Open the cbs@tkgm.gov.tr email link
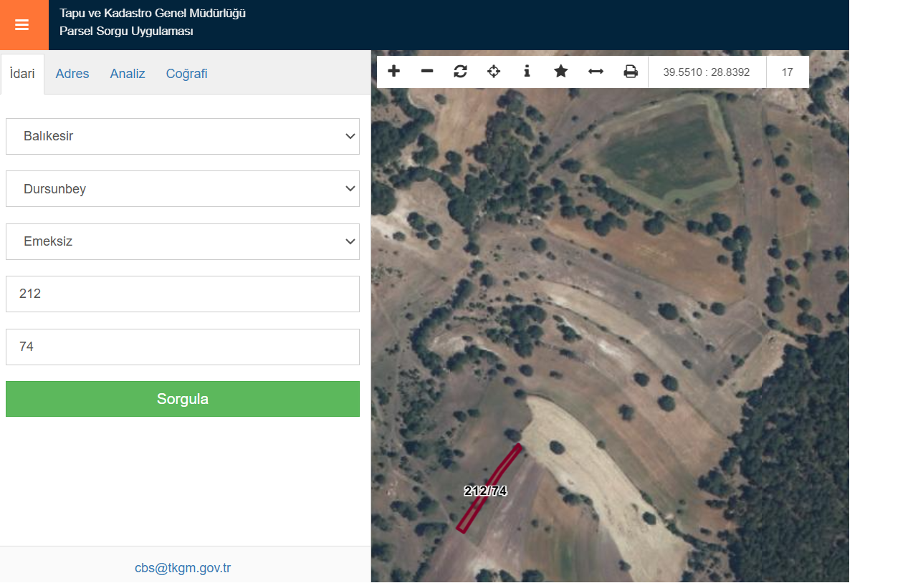 tap(183, 568)
